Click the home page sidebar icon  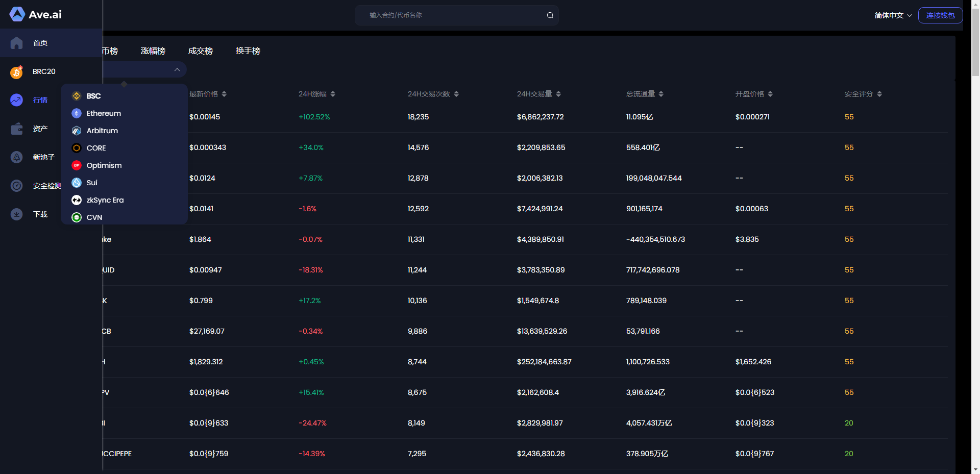(x=16, y=43)
